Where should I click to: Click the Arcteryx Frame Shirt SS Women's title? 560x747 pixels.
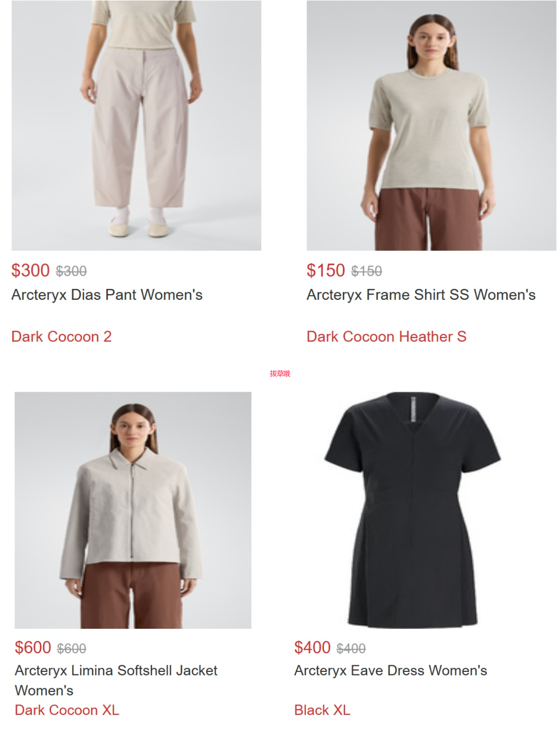coord(421,295)
